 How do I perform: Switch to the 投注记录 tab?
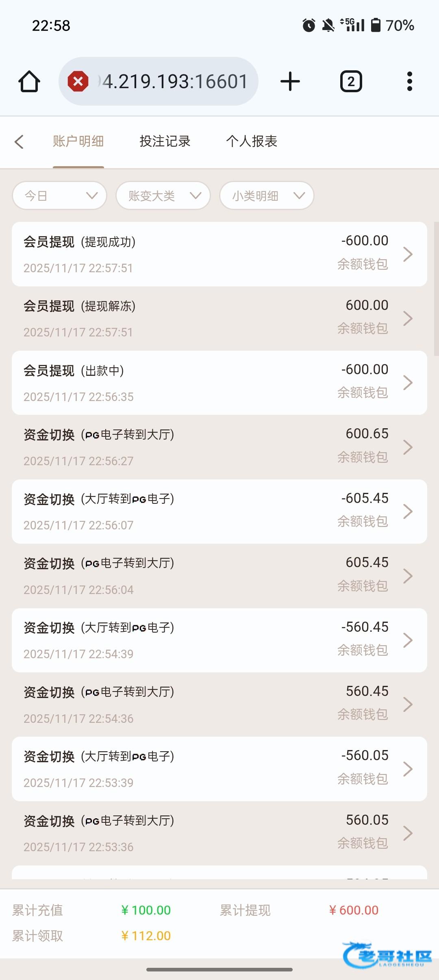(165, 141)
